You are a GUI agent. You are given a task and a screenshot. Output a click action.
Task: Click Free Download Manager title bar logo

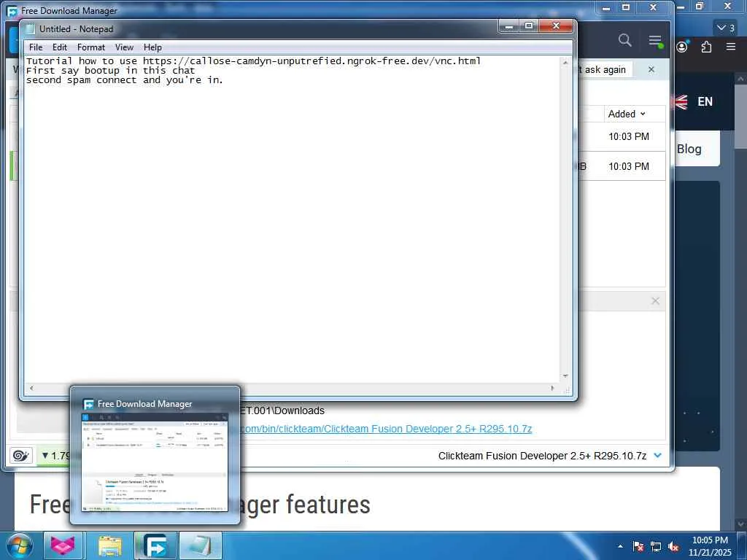12,10
